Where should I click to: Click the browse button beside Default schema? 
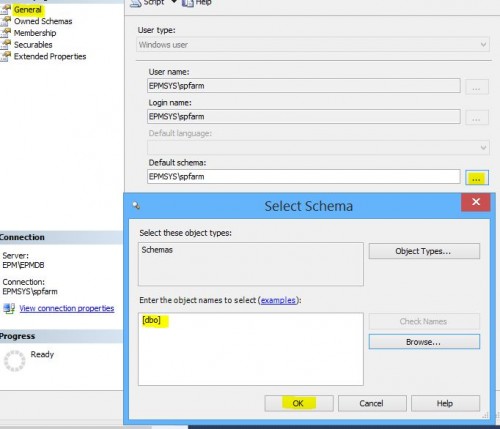477,178
